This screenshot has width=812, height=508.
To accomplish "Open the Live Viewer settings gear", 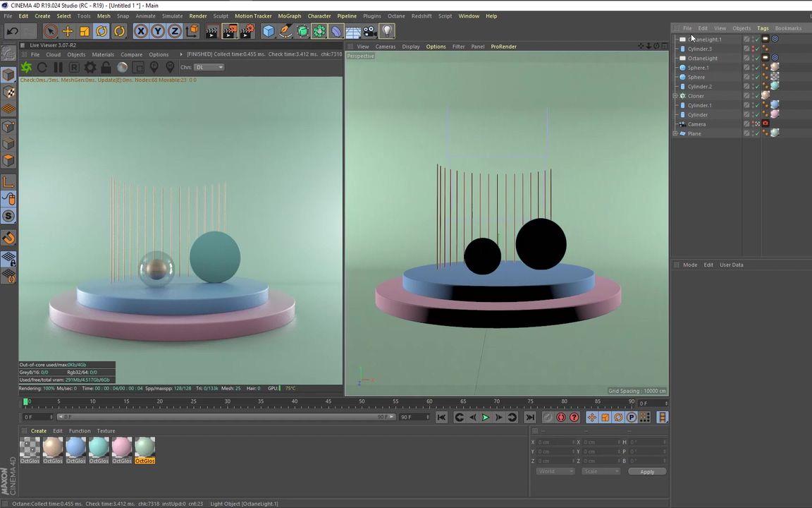I will [91, 67].
